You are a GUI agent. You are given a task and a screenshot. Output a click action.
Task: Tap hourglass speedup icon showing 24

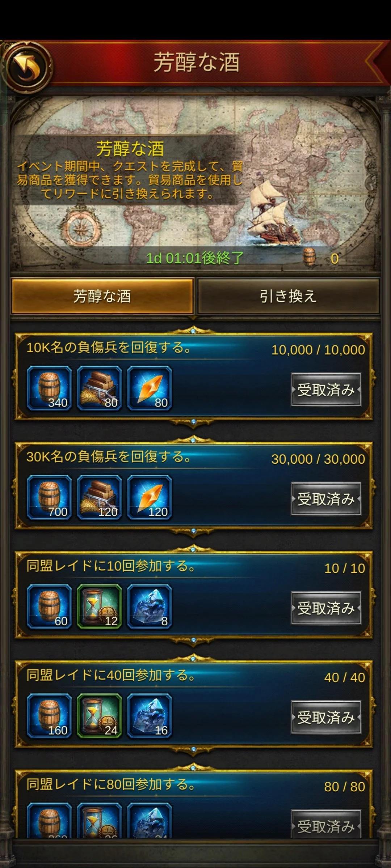(x=99, y=716)
